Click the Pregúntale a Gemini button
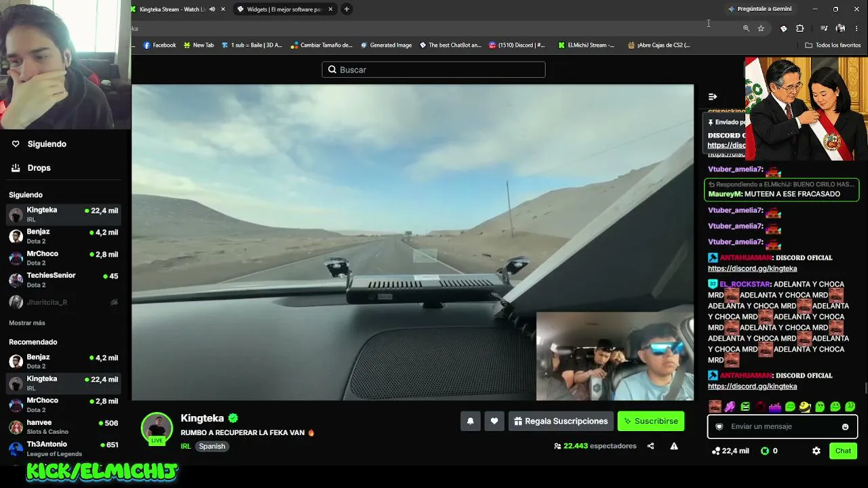 click(759, 9)
